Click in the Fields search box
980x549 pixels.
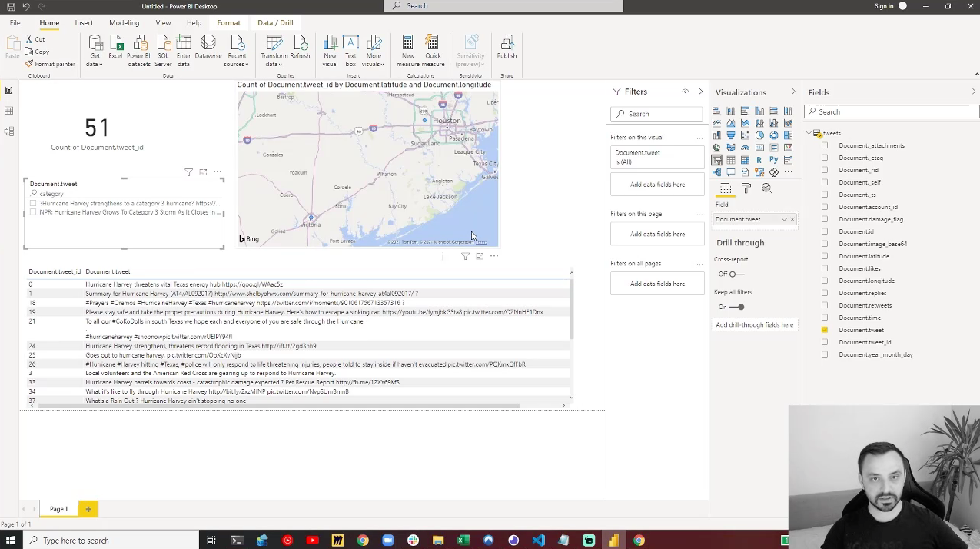[892, 112]
